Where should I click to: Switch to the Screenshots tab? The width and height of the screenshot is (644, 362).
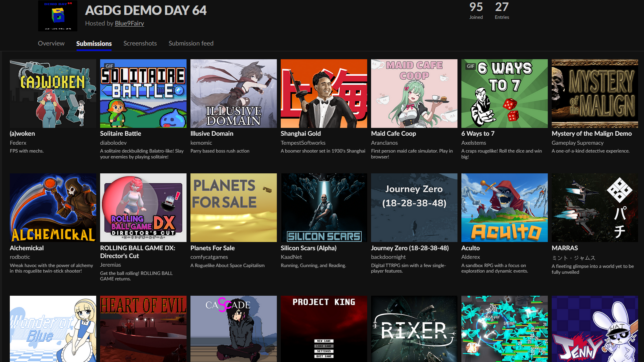point(140,44)
